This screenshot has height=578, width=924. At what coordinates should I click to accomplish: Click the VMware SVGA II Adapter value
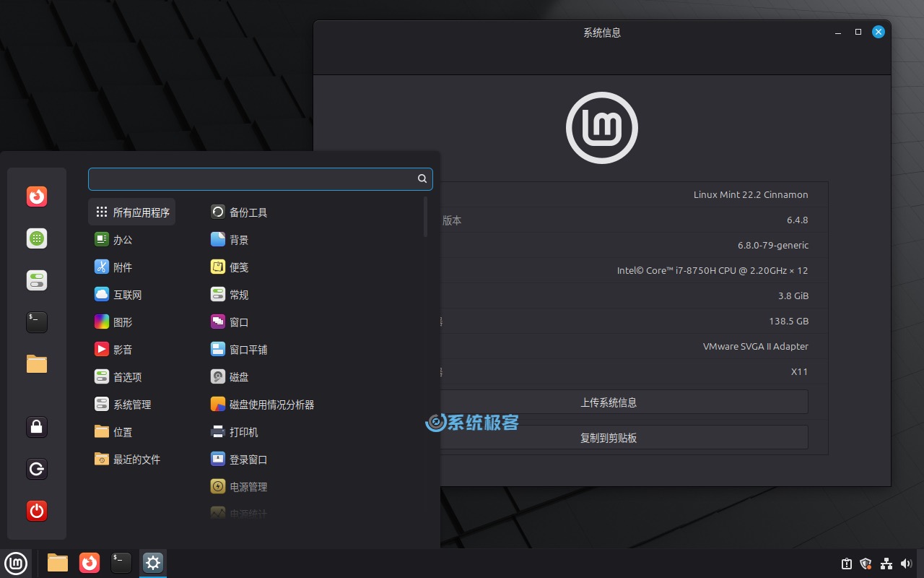[756, 346]
